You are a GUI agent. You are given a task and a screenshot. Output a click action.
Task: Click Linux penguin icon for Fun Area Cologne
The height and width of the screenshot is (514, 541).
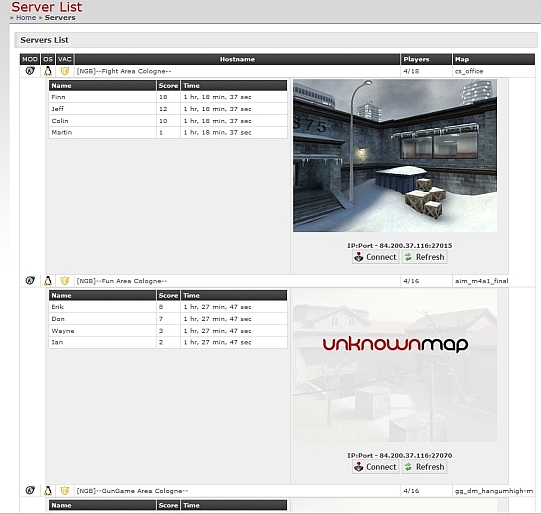48,281
